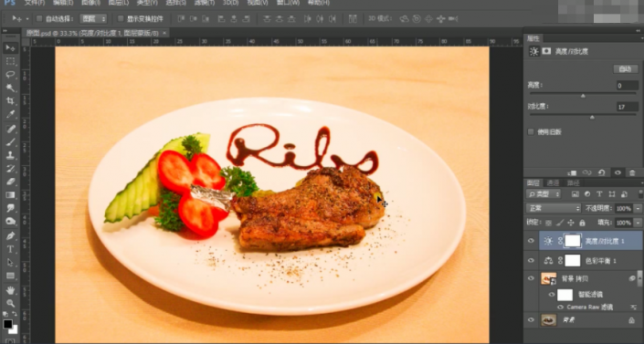Select the Zoom tool
This screenshot has height=344, width=644.
[10, 303]
